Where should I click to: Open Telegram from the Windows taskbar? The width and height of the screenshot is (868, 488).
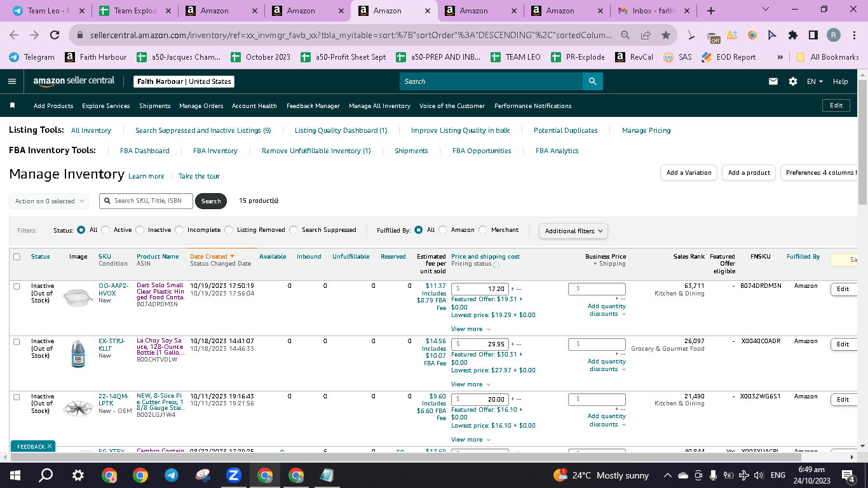coord(172,475)
